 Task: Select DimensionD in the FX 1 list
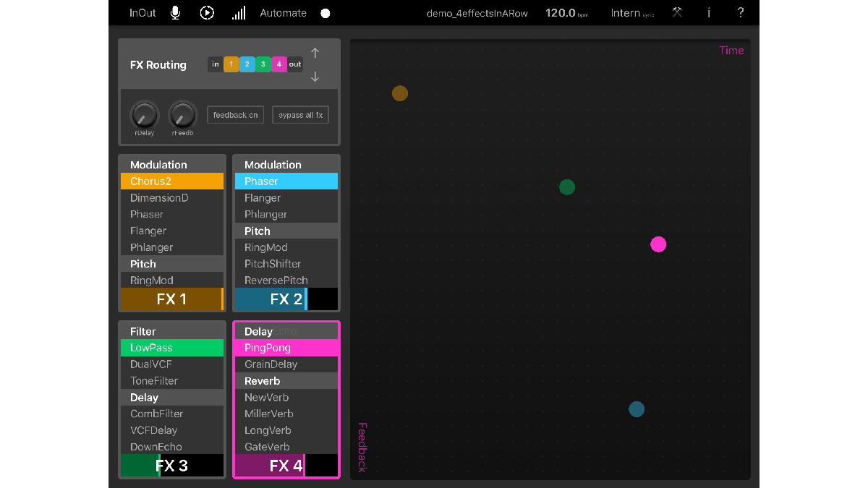pyautogui.click(x=172, y=197)
